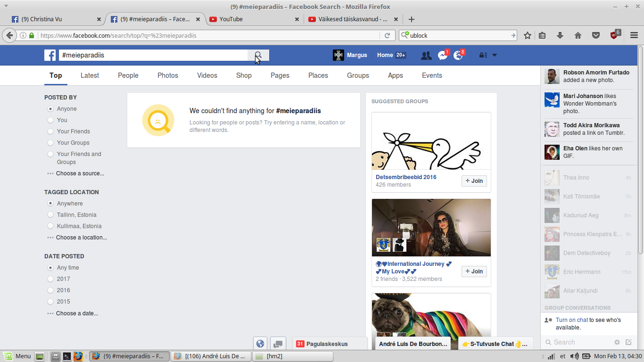Open the account dropdown arrow
This screenshot has width=644, height=362.
click(495, 55)
